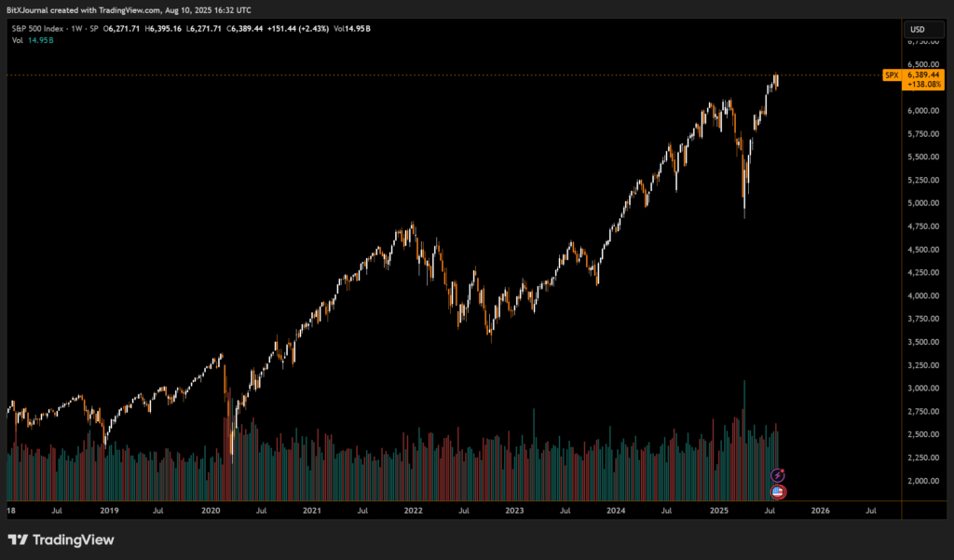Click the US flag economic event icon
The image size is (954, 560).
778,491
